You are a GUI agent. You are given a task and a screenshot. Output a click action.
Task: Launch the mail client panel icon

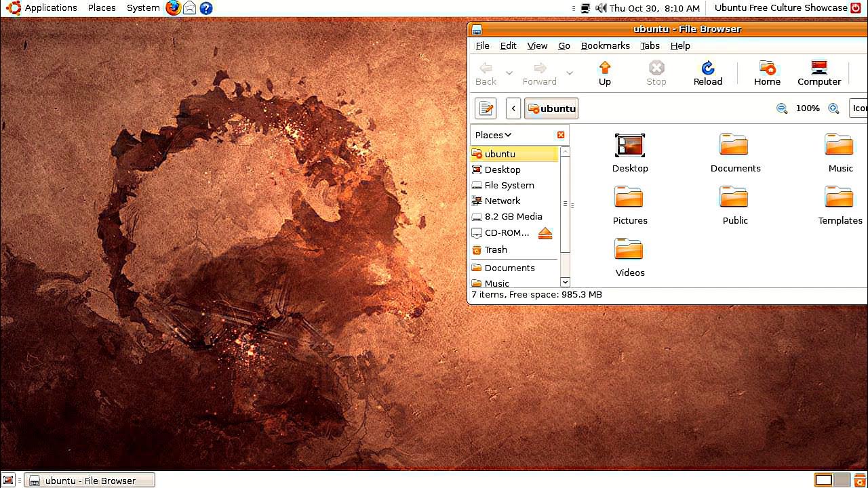[x=190, y=8]
